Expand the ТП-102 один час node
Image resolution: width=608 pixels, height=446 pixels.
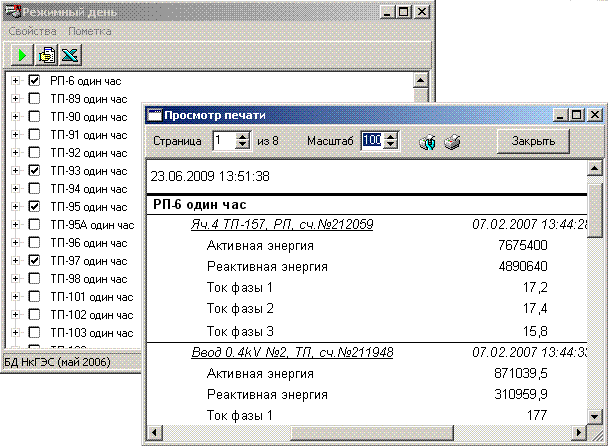pyautogui.click(x=15, y=314)
